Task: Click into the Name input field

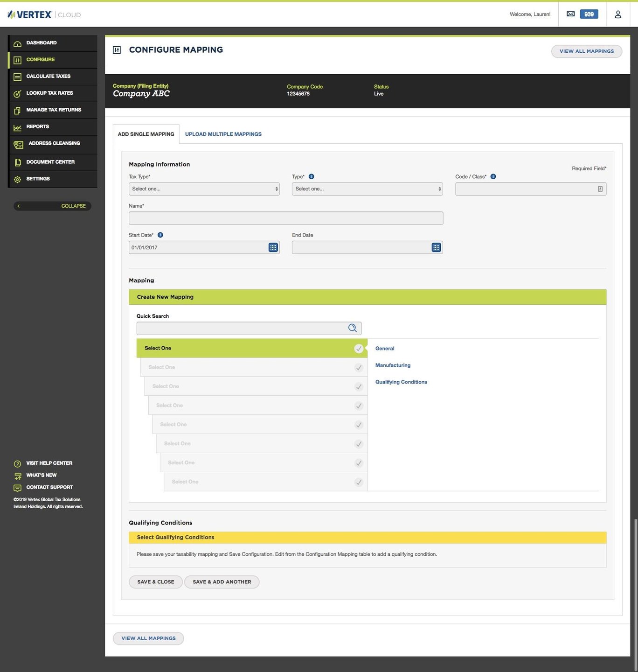Action: point(286,218)
